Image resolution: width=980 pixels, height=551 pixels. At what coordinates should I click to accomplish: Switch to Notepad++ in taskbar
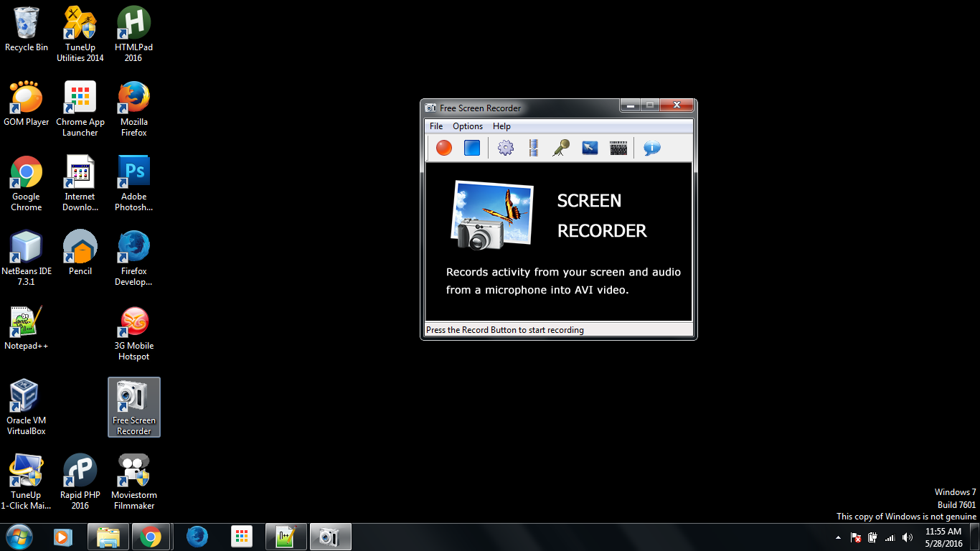coord(286,537)
